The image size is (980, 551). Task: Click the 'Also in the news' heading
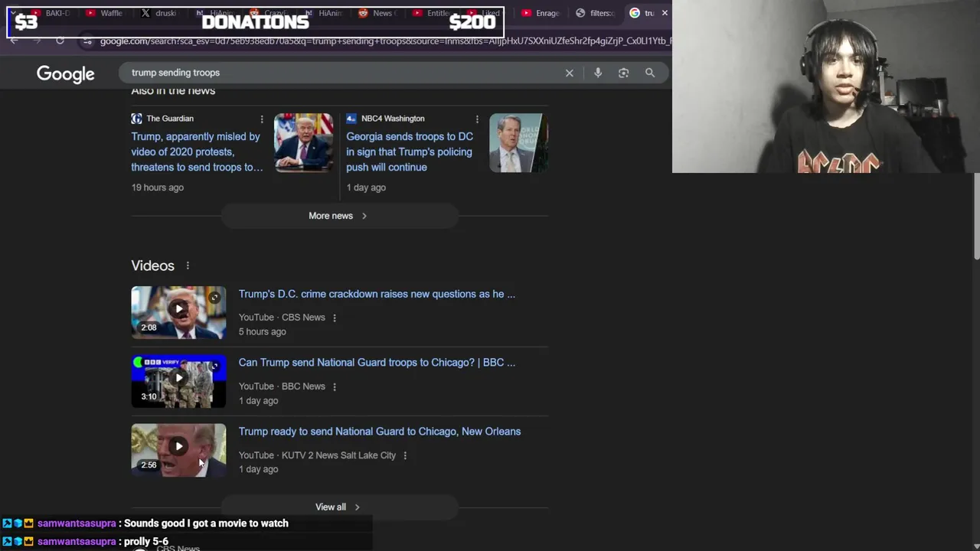coord(173,90)
